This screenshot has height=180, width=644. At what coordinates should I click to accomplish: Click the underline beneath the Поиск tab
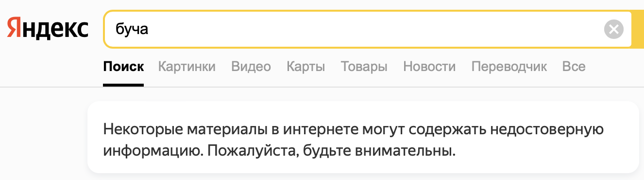click(123, 85)
